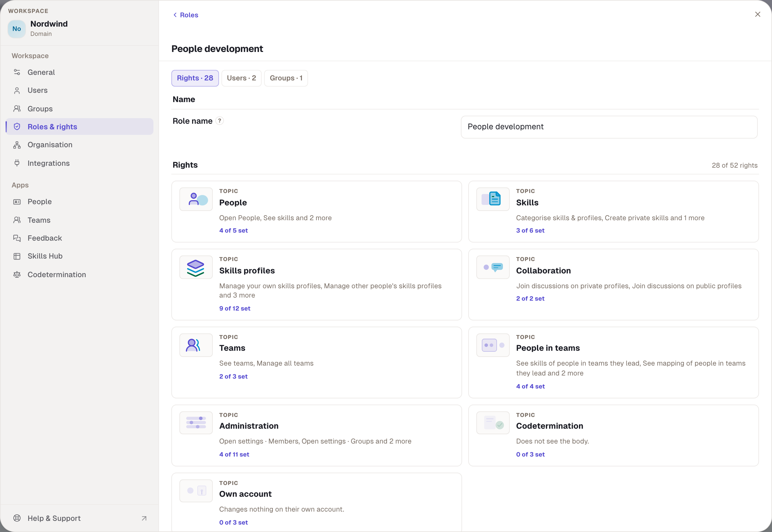This screenshot has height=532, width=772.
Task: Open the People in teams topic card
Action: coord(613,362)
